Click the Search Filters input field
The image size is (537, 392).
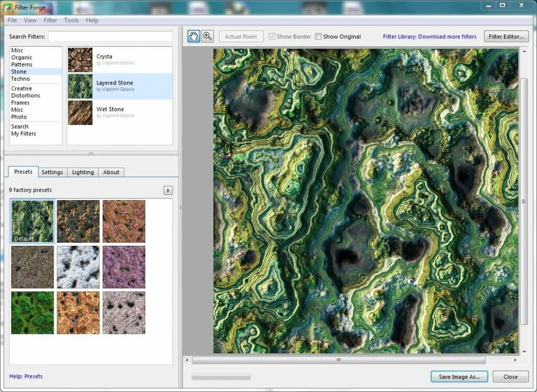(110, 36)
